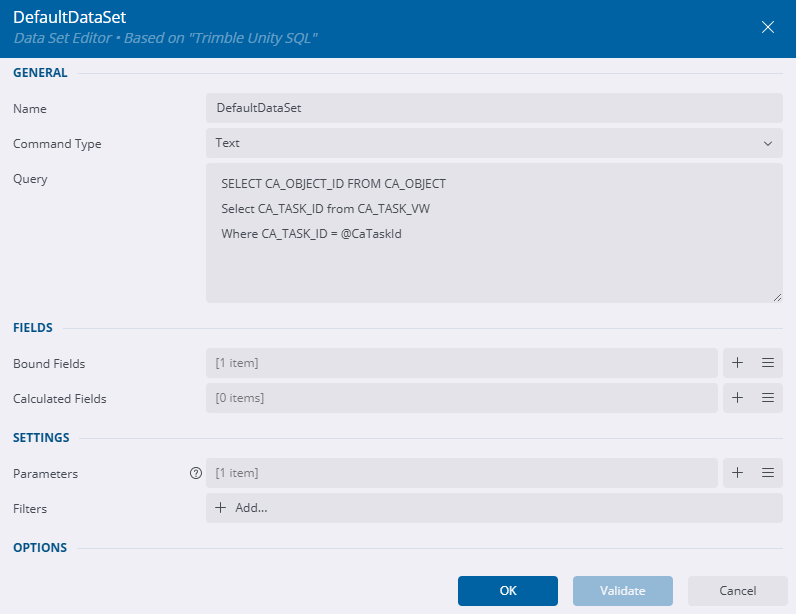This screenshot has height=614, width=796.
Task: Add a Calculated Field with plus icon
Action: [737, 398]
